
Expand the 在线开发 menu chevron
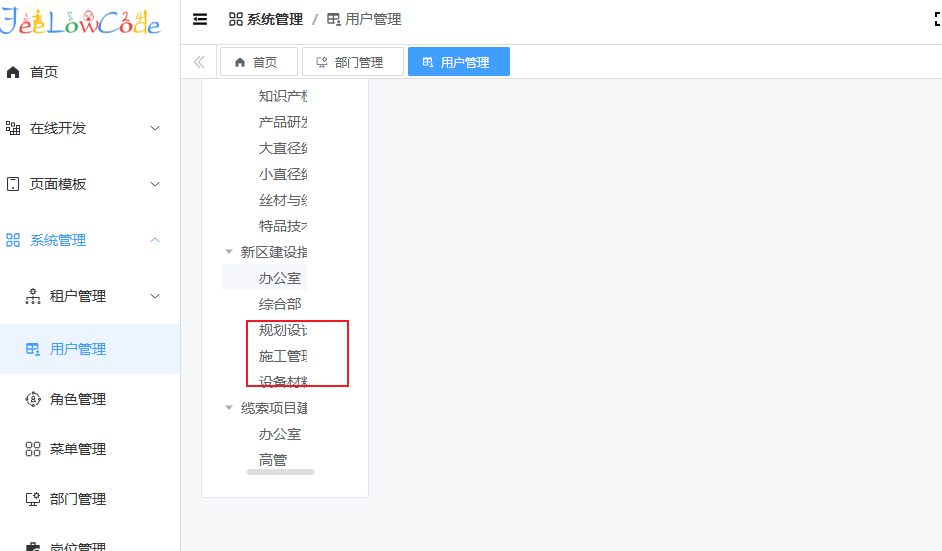(155, 128)
